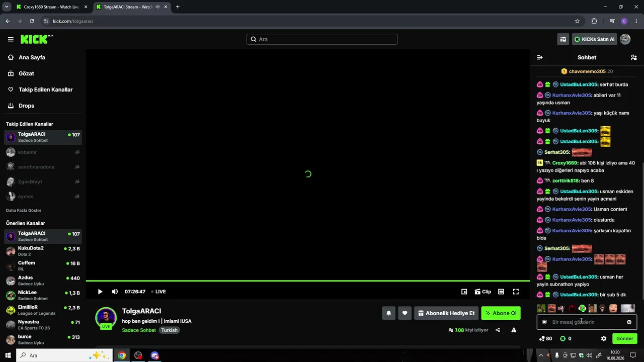Image resolution: width=644 pixels, height=362 pixels.
Task: Open kobemir channel in followed list
Action: click(x=43, y=152)
